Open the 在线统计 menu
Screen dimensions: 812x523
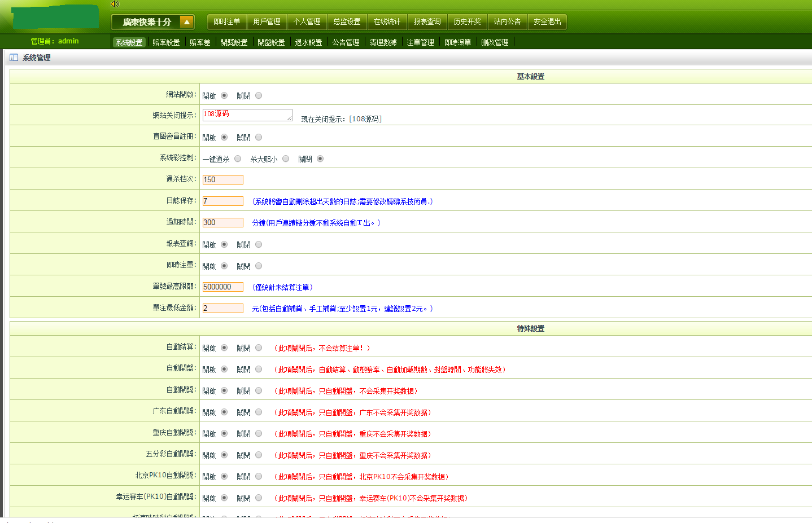click(387, 21)
